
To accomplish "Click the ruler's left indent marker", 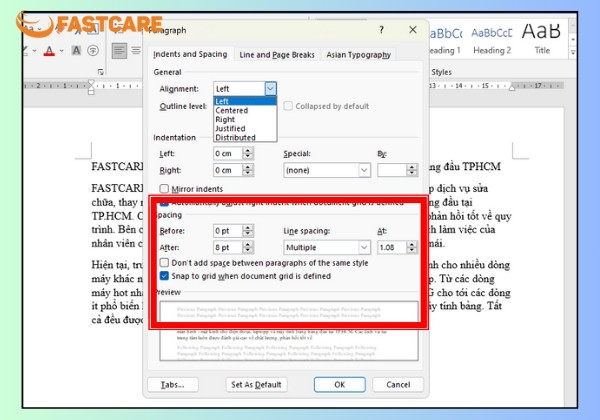I will pos(91,86).
